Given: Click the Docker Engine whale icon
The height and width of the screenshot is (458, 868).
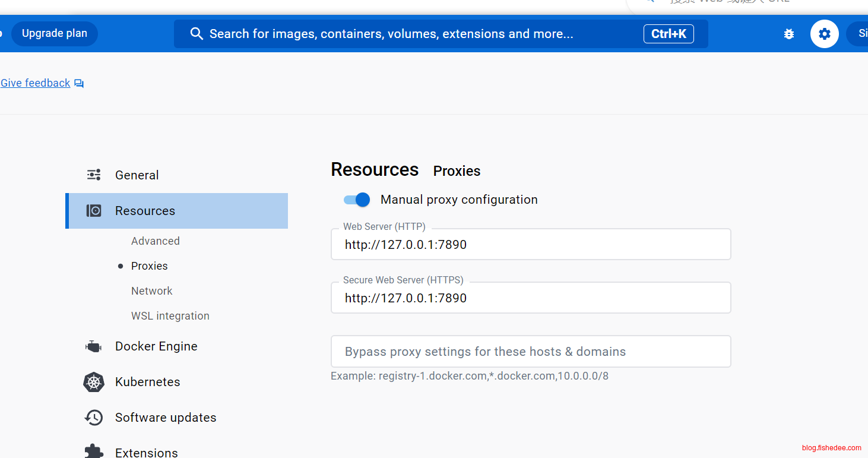Looking at the screenshot, I should (x=94, y=346).
